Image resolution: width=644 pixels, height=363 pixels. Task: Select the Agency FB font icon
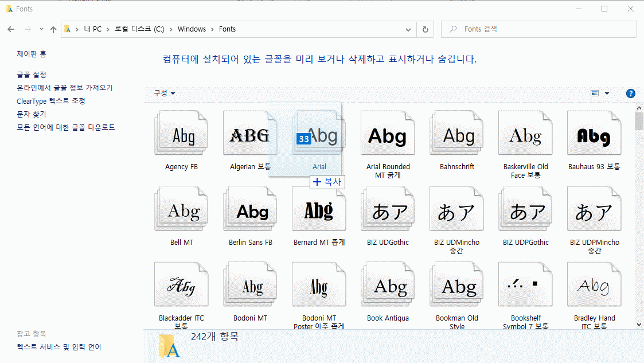181,133
